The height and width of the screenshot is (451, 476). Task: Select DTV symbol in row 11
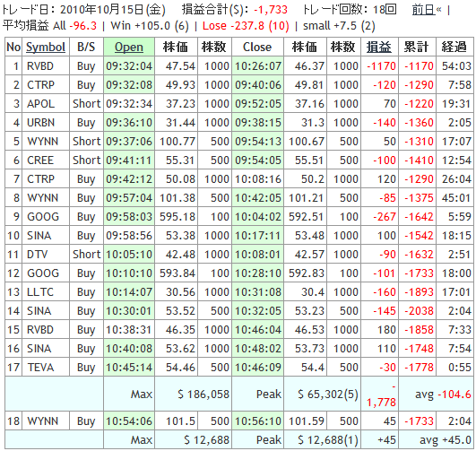(x=37, y=255)
